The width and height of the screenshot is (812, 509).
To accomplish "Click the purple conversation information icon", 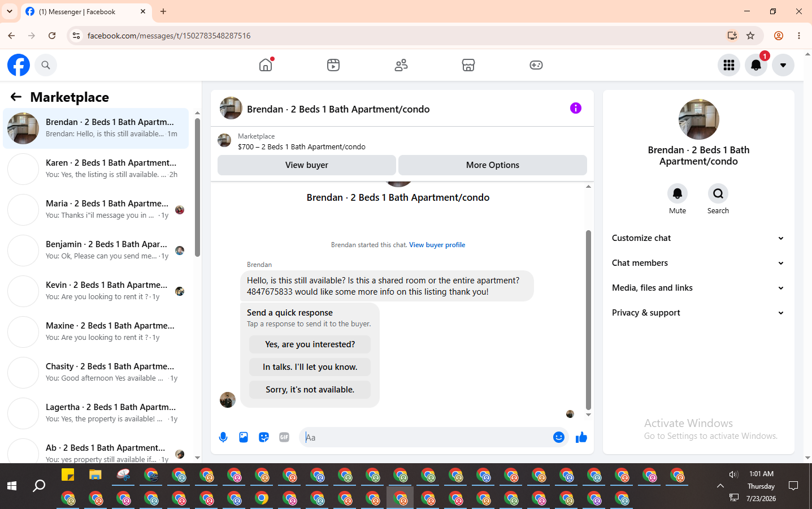I will (576, 108).
